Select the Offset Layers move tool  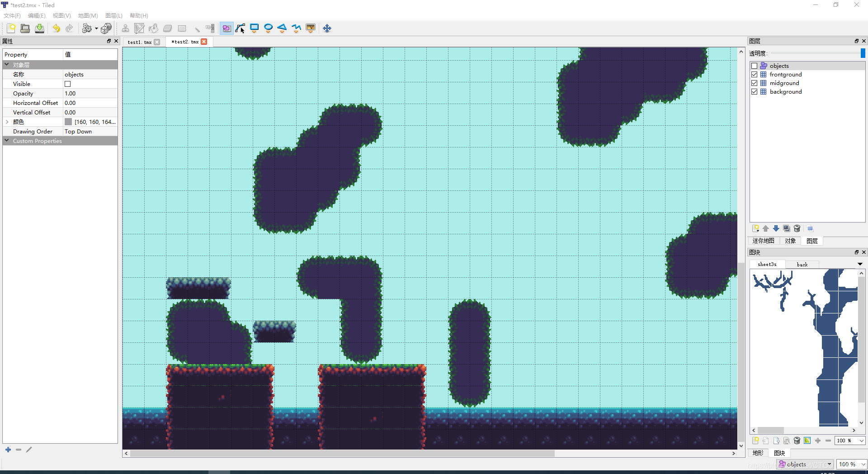coord(327,28)
